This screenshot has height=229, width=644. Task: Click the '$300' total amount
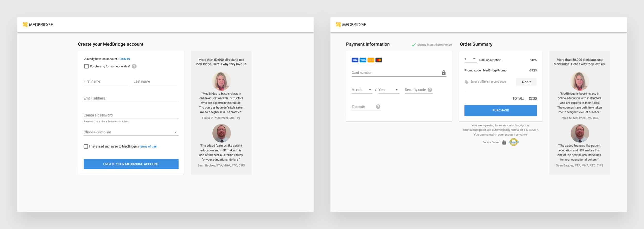tap(533, 99)
